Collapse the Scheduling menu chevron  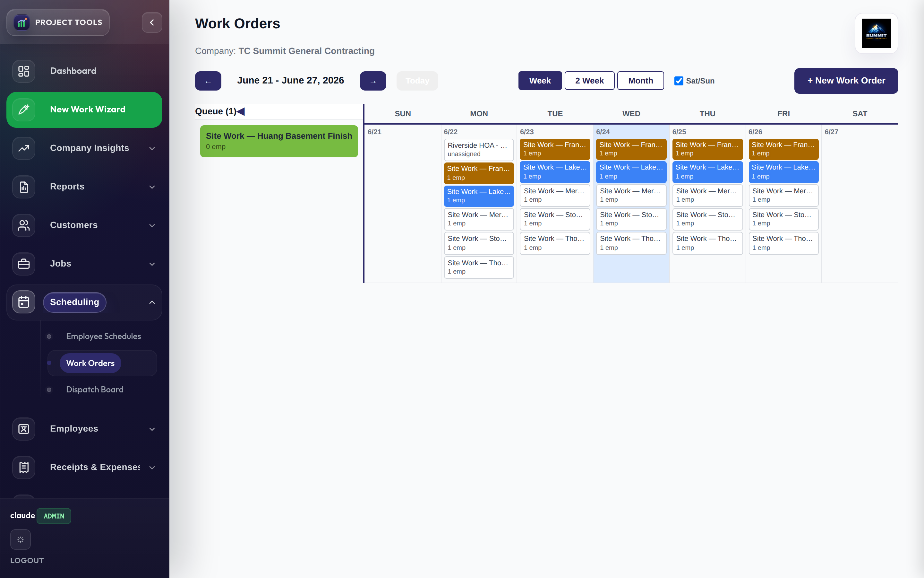click(x=152, y=302)
